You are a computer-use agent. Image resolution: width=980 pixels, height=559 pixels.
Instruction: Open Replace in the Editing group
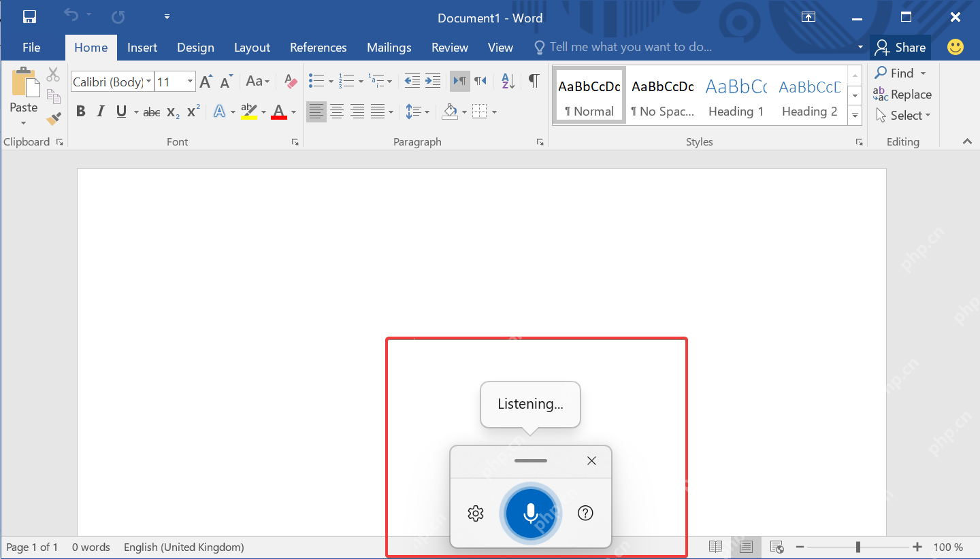click(x=902, y=95)
